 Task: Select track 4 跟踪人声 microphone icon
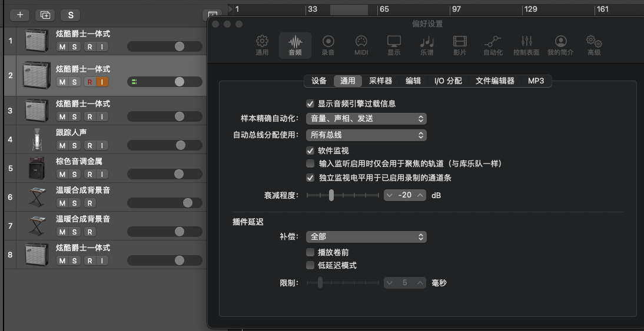[36, 139]
